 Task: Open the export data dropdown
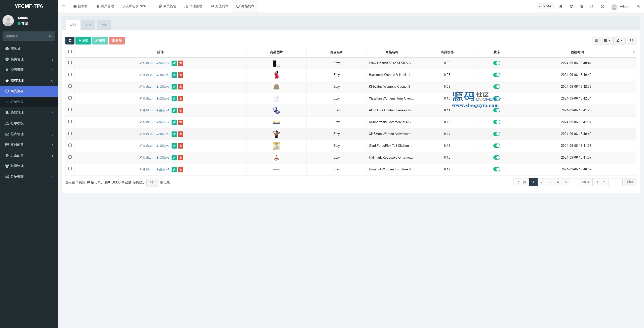pyautogui.click(x=619, y=40)
